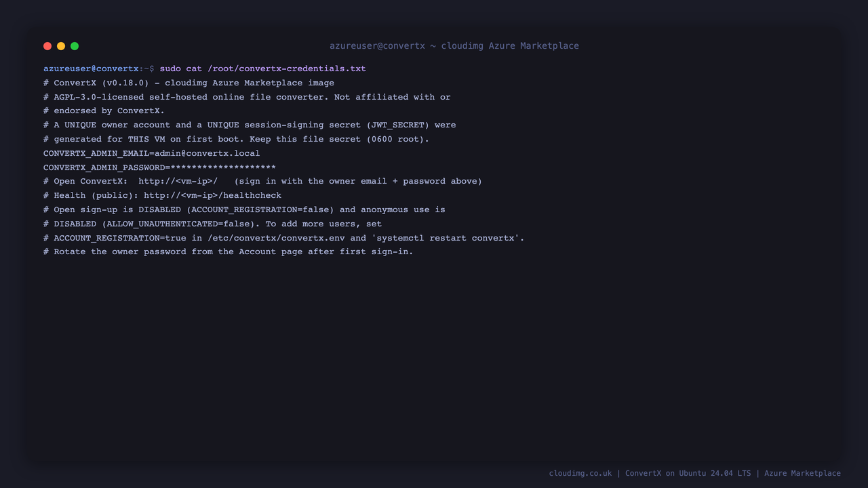The image size is (868, 488).
Task: Click the prompt 'azureuser@convertx:~$'
Action: click(x=99, y=68)
